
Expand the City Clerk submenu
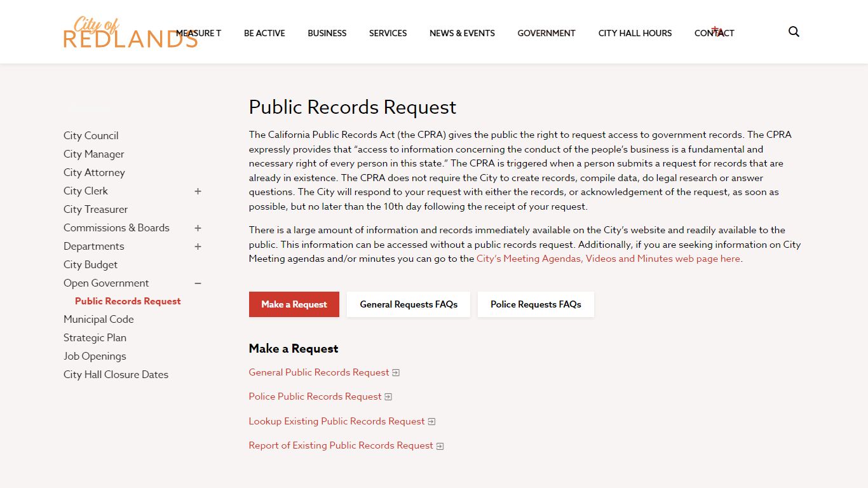click(198, 191)
